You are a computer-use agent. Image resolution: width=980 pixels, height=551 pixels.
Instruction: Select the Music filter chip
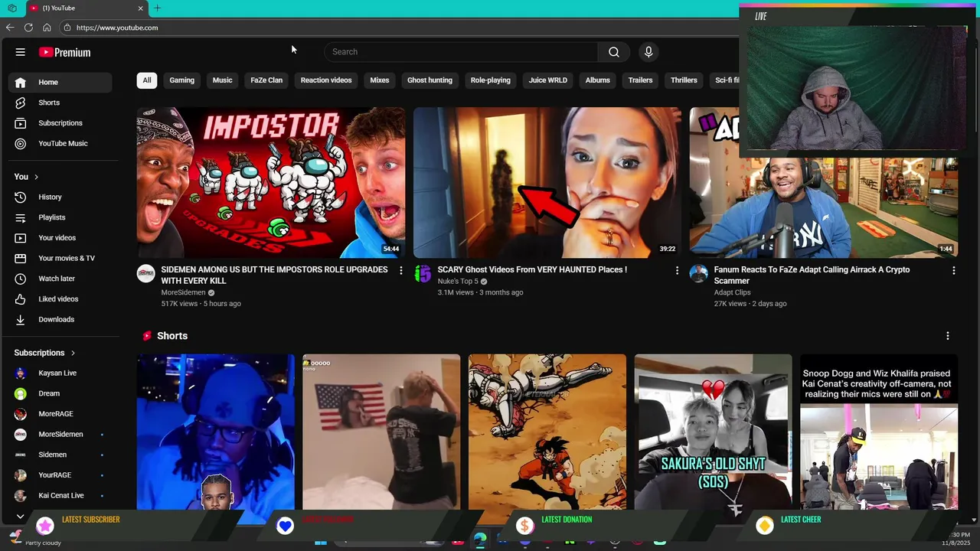pyautogui.click(x=222, y=80)
